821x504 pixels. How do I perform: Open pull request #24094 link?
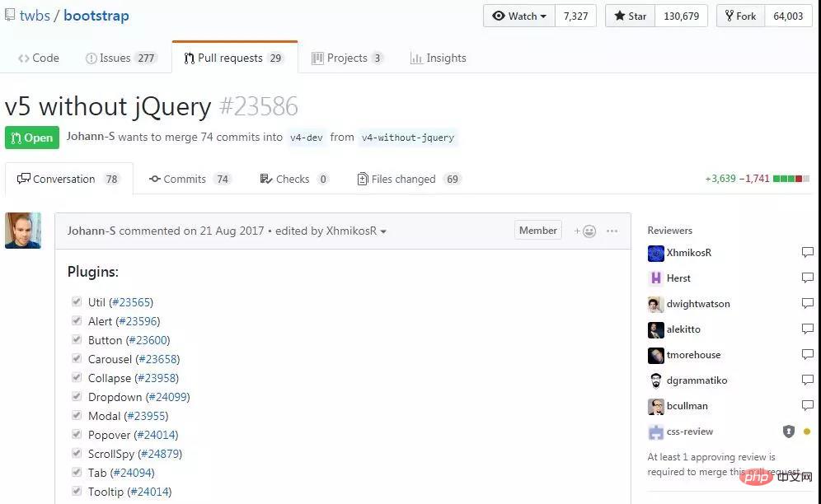pos(133,474)
